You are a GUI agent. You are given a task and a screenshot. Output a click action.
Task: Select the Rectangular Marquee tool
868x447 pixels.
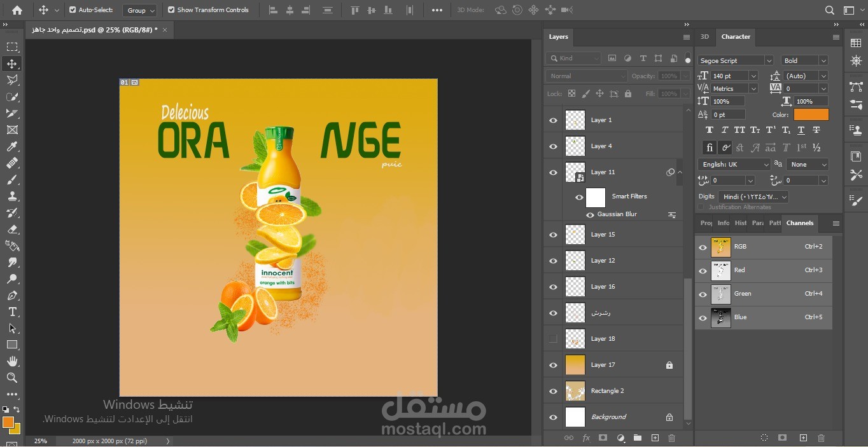click(x=12, y=47)
